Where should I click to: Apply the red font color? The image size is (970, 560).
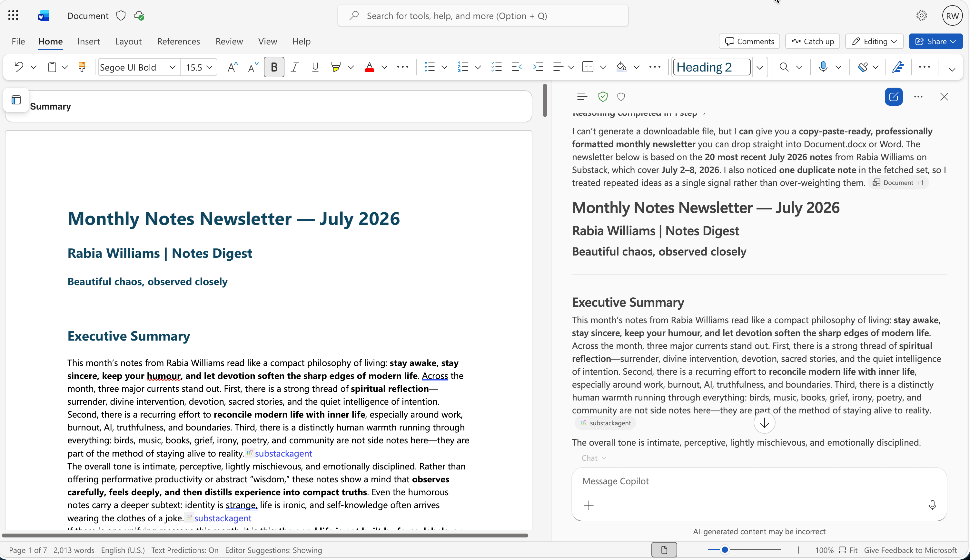pyautogui.click(x=369, y=67)
